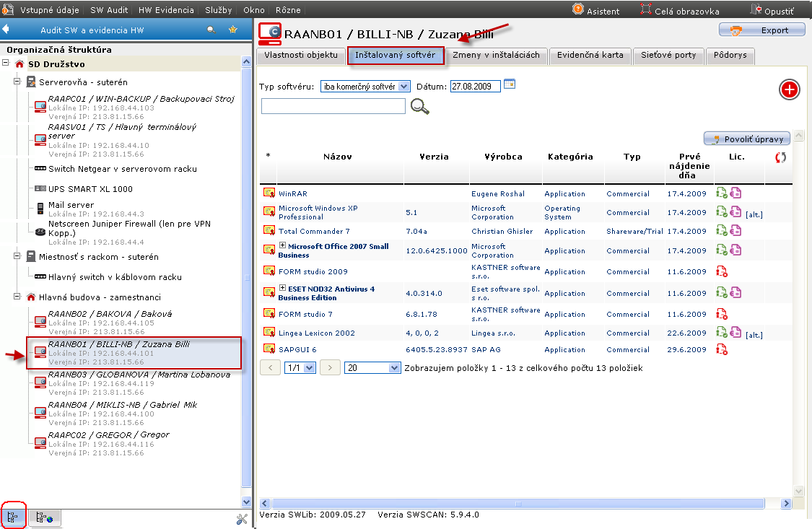Image resolution: width=812 pixels, height=529 pixels.
Task: Click the Export button
Action: click(x=761, y=30)
